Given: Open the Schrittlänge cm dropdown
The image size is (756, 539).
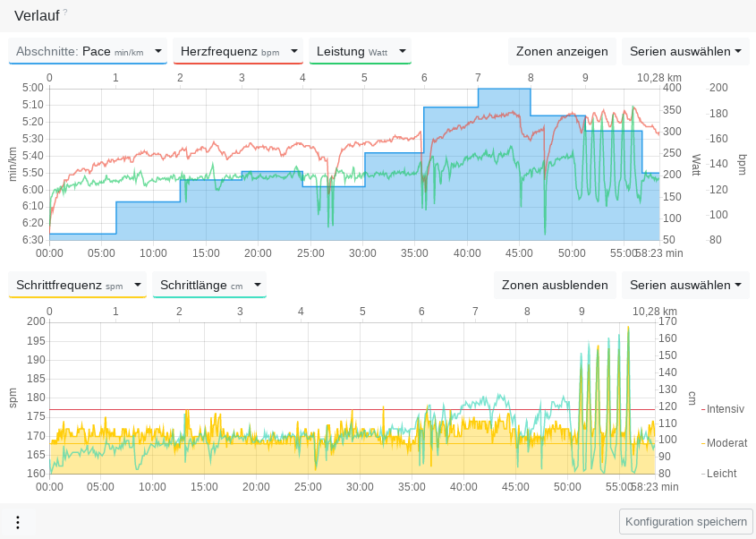Looking at the screenshot, I should pyautogui.click(x=258, y=286).
